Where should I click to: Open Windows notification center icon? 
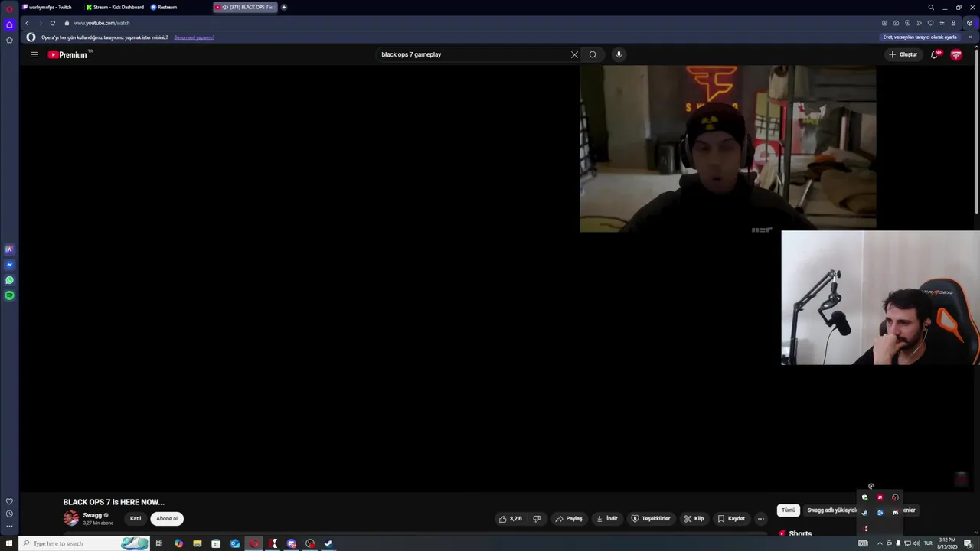click(x=968, y=543)
